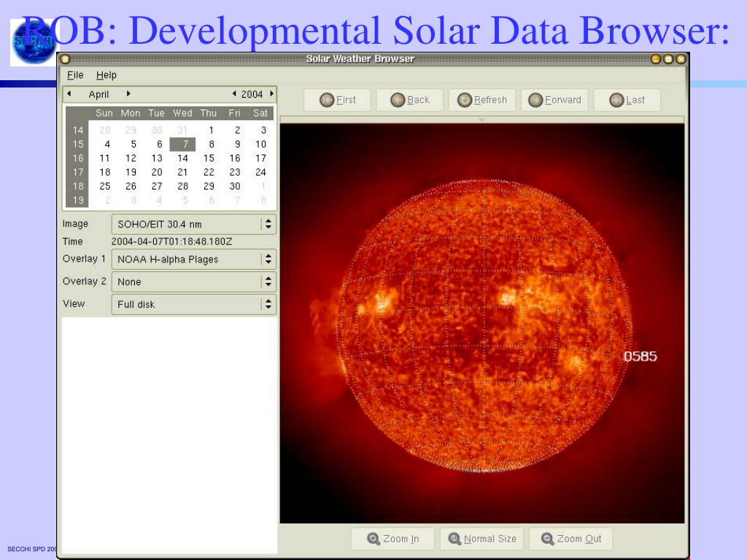Click the Forward navigation button
747x560 pixels.
pos(554,100)
